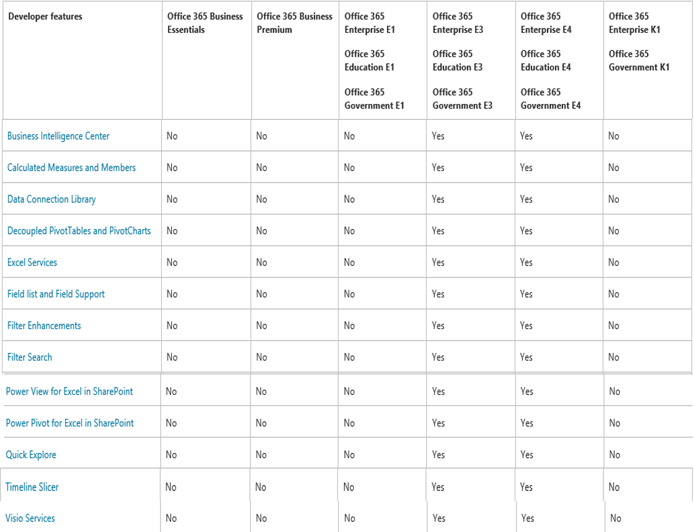
Task: Select the Office 365 Enterprise E4 header
Action: (546, 23)
